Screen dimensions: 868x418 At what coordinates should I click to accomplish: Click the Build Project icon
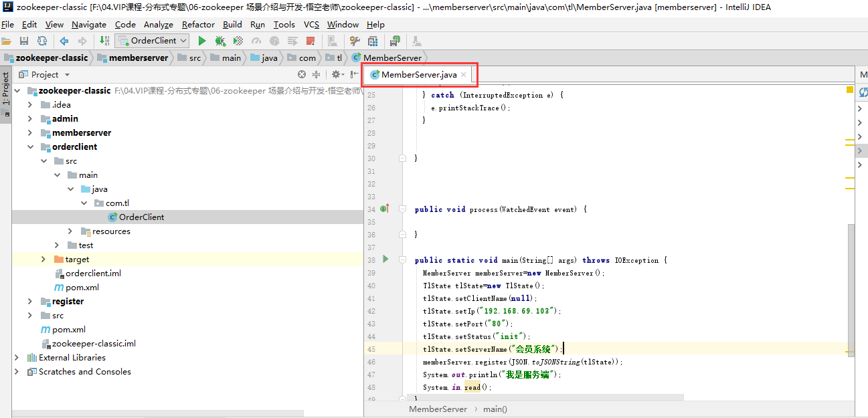click(104, 41)
